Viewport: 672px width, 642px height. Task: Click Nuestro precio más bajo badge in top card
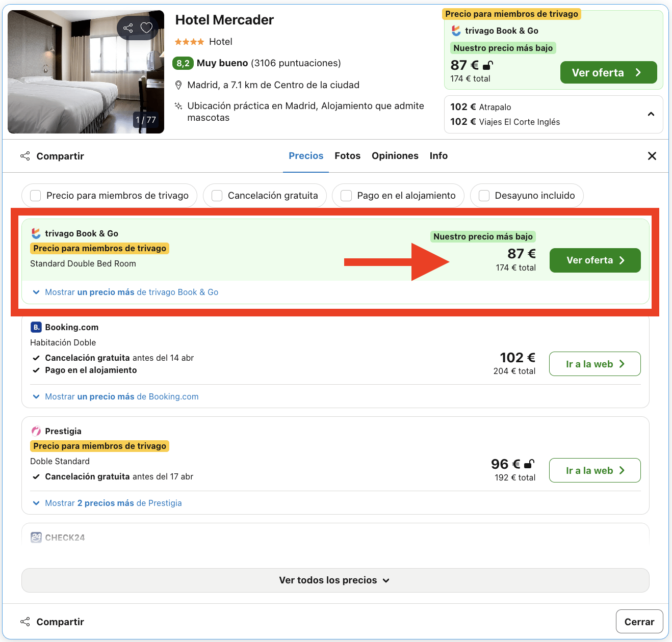point(503,48)
